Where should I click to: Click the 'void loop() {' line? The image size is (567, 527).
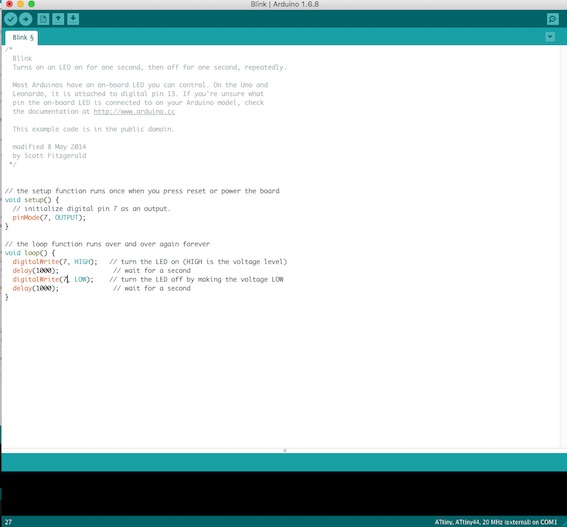[30, 253]
